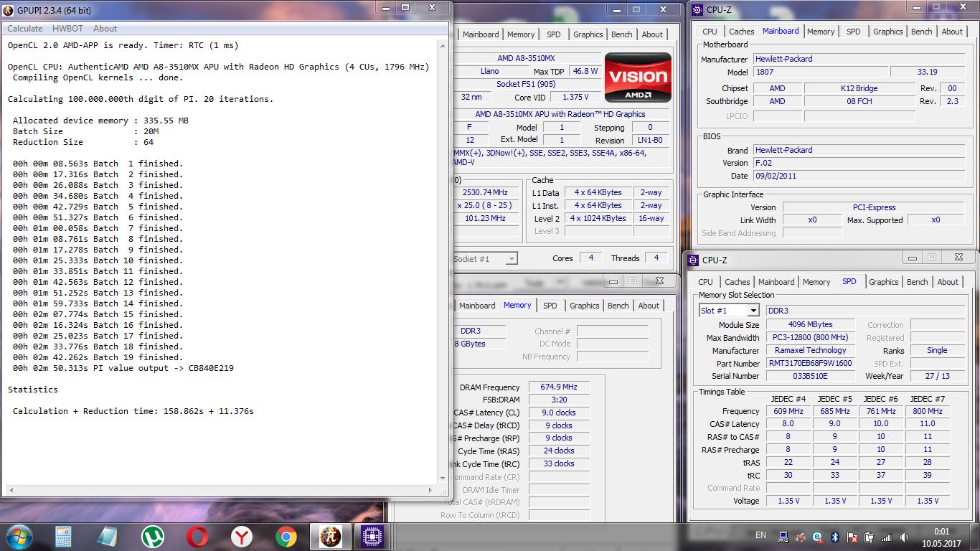Click the title bar icon of the Mainboard CPU-Z window
The height and width of the screenshot is (551, 980).
[697, 9]
